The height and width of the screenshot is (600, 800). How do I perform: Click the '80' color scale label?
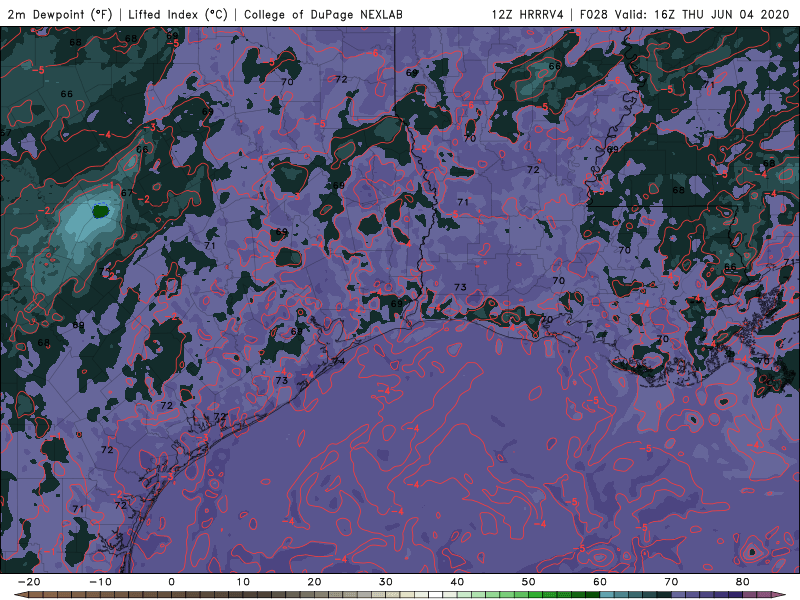tap(743, 582)
